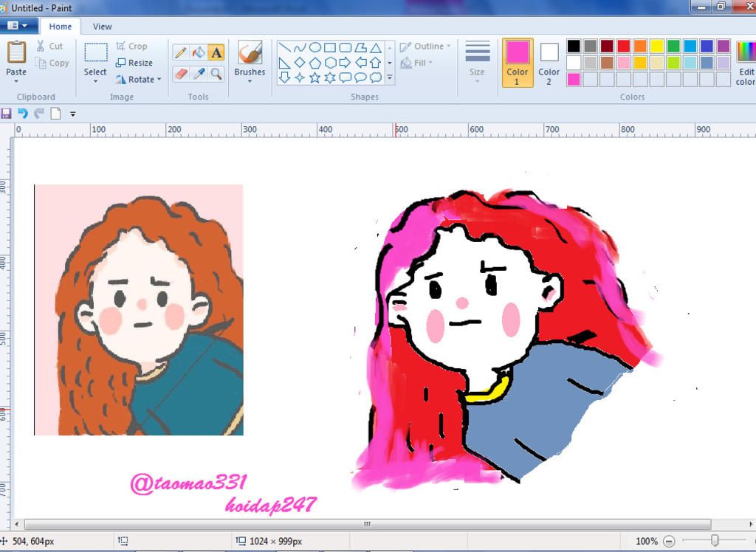Select the Eraser tool
Viewport: 756px width, 552px height.
tap(181, 73)
